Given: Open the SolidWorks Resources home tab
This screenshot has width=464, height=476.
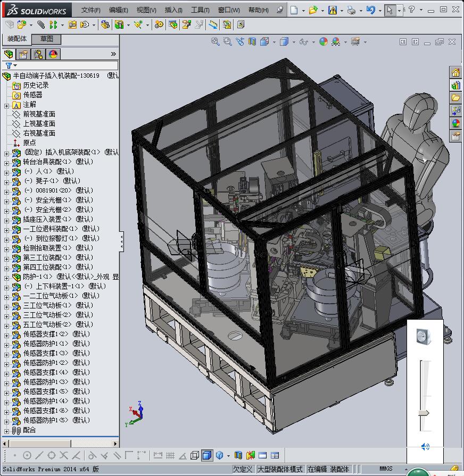Looking at the screenshot, I should click(455, 72).
